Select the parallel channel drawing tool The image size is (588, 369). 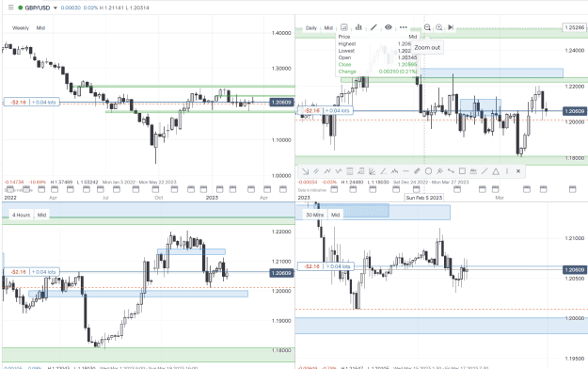point(316,171)
